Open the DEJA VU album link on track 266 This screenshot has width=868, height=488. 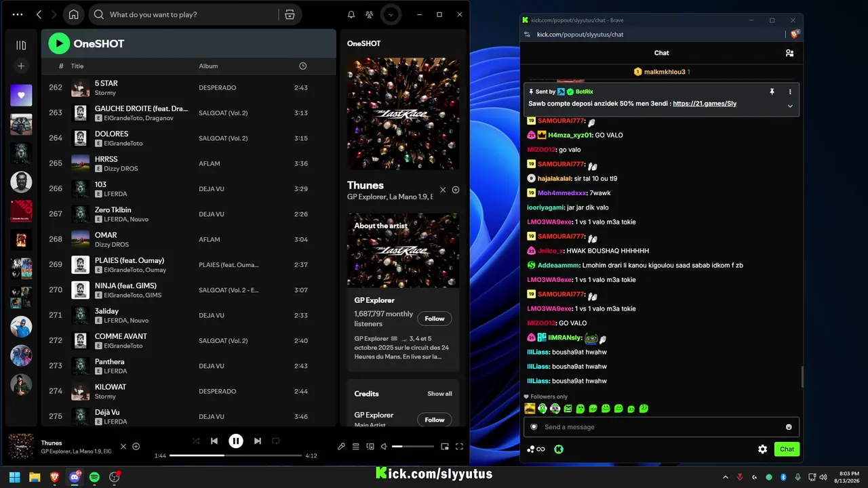pos(211,189)
